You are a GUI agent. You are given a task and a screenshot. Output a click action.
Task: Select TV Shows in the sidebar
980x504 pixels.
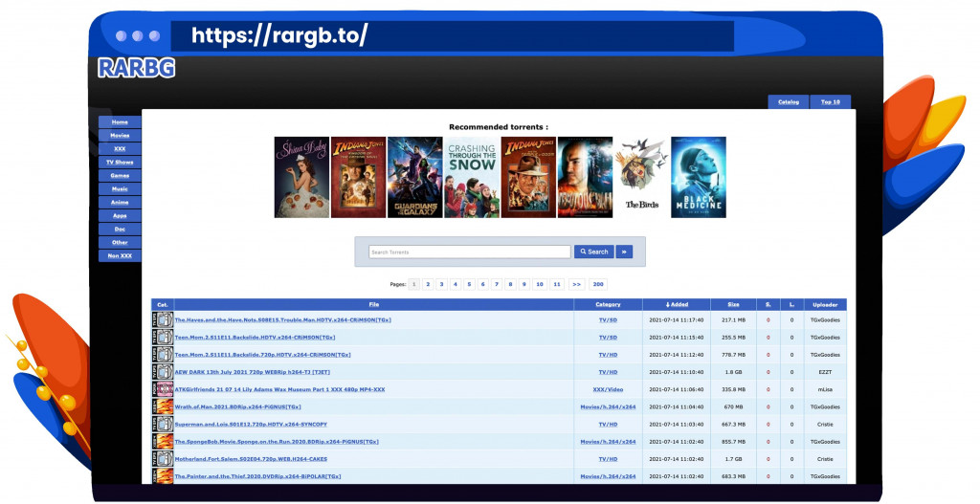(120, 163)
